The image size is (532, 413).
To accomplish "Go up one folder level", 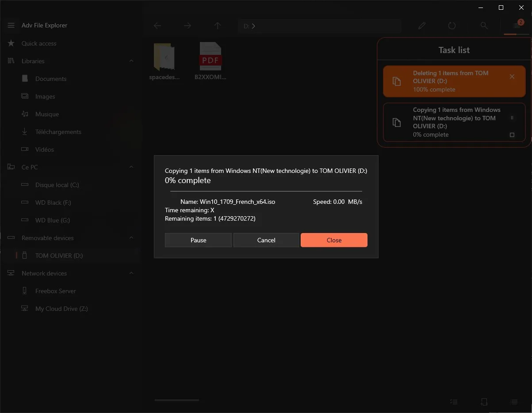I will tap(217, 26).
